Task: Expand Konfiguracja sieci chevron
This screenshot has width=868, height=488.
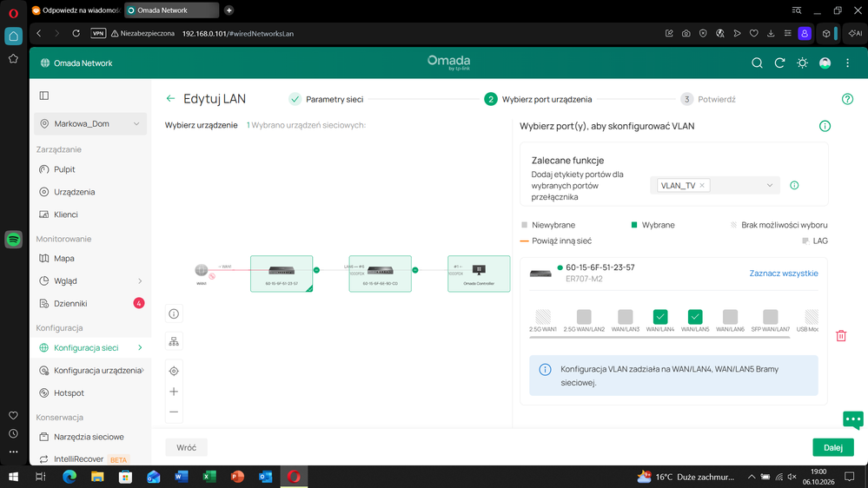Action: tap(140, 347)
